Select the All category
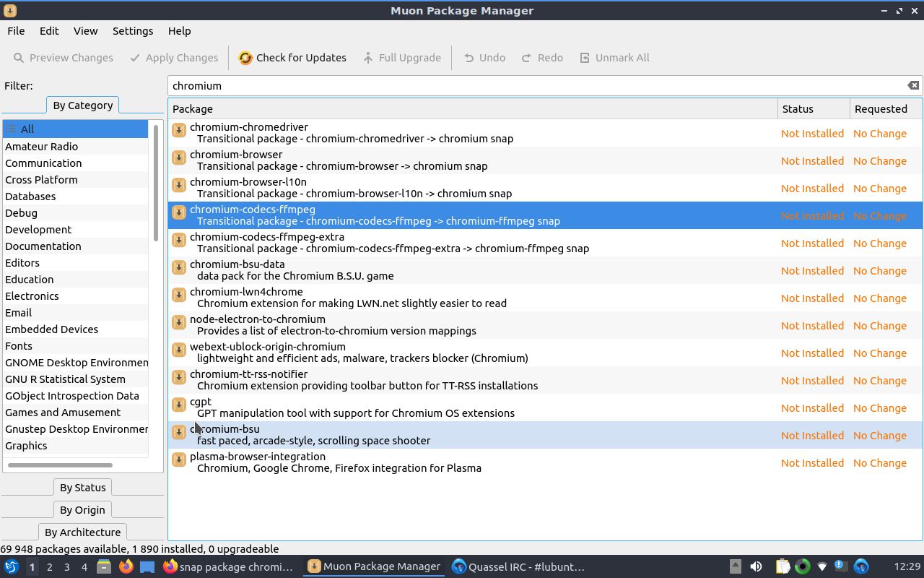 click(75, 129)
